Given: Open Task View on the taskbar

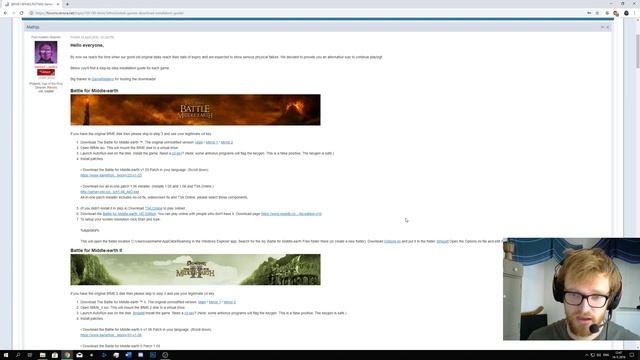Looking at the screenshot, I should [x=30, y=355].
